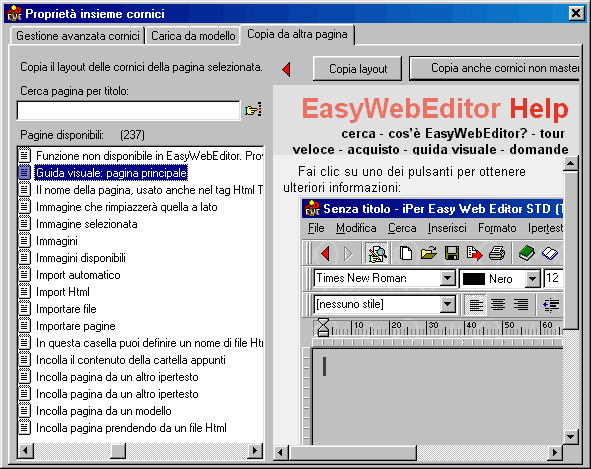Image resolution: width=591 pixels, height=469 pixels.
Task: Click page list scrollbar right arrow
Action: 255,450
